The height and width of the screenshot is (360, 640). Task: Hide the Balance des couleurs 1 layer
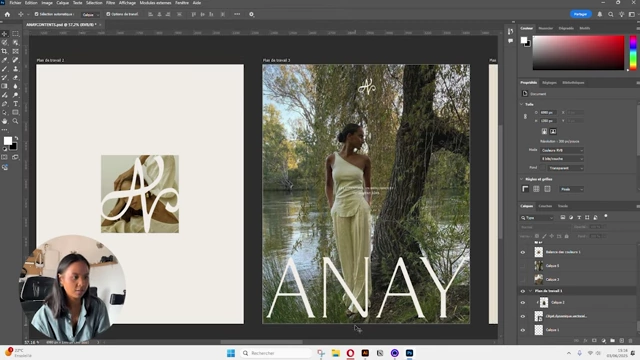[523, 252]
